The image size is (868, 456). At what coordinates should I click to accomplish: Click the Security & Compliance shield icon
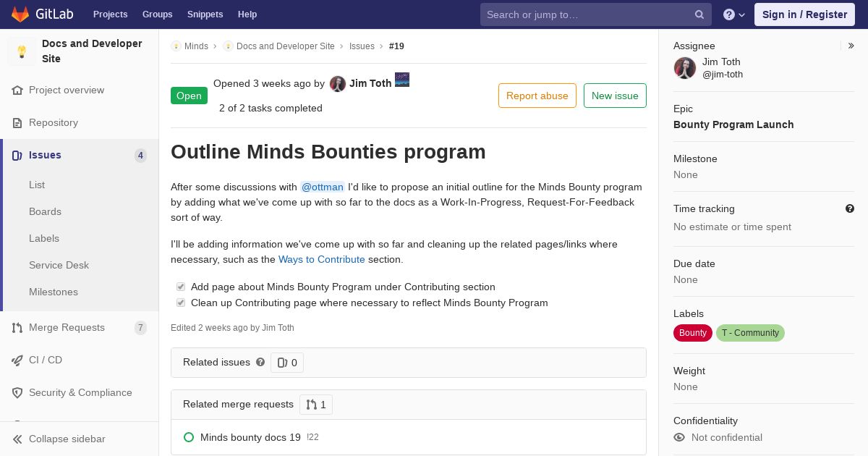pos(17,393)
